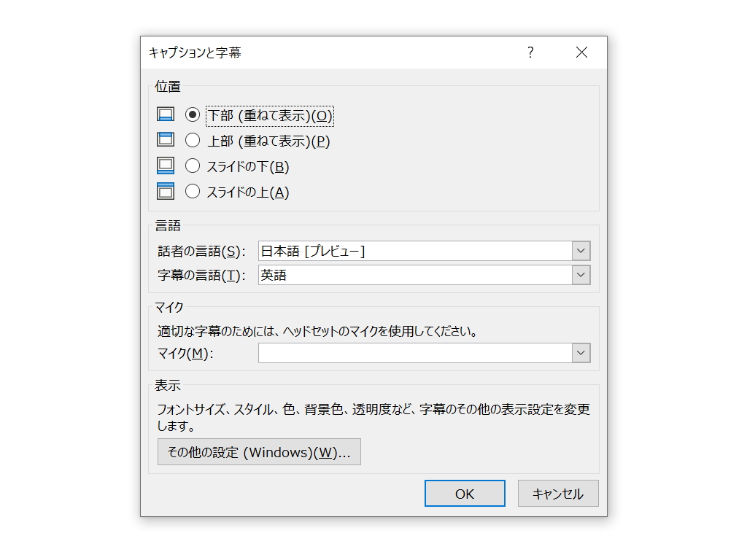Open help with the question mark icon
Image resolution: width=747 pixels, height=560 pixels.
pyautogui.click(x=530, y=52)
